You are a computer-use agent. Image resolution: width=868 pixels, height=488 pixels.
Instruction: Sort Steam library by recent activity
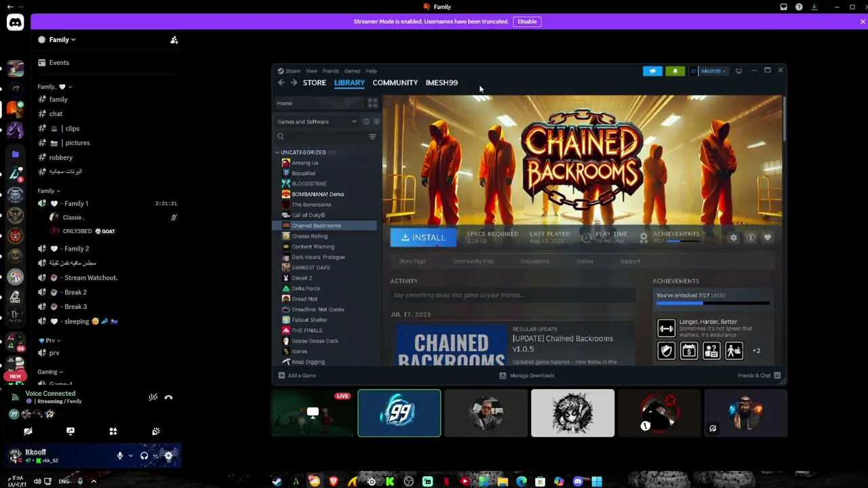(x=366, y=121)
